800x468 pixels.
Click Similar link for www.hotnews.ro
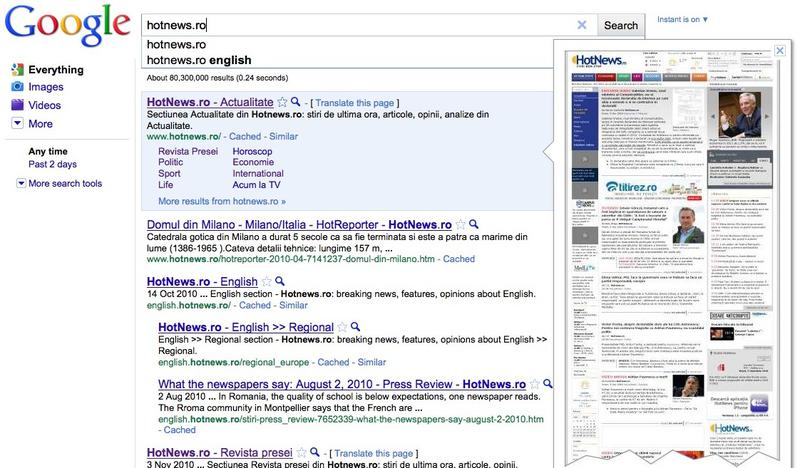pos(284,136)
